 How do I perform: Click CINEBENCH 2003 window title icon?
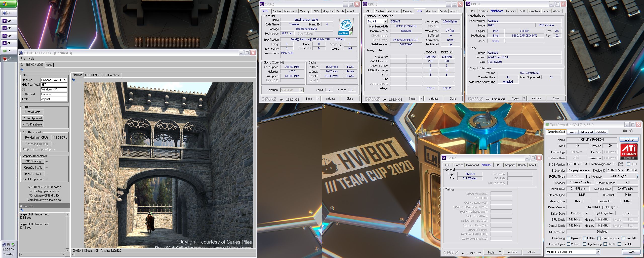pos(21,53)
